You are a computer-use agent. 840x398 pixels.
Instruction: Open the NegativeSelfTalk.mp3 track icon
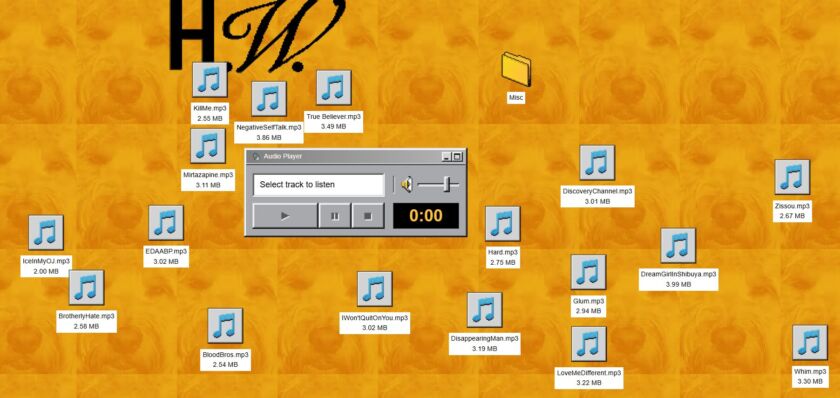point(268,99)
